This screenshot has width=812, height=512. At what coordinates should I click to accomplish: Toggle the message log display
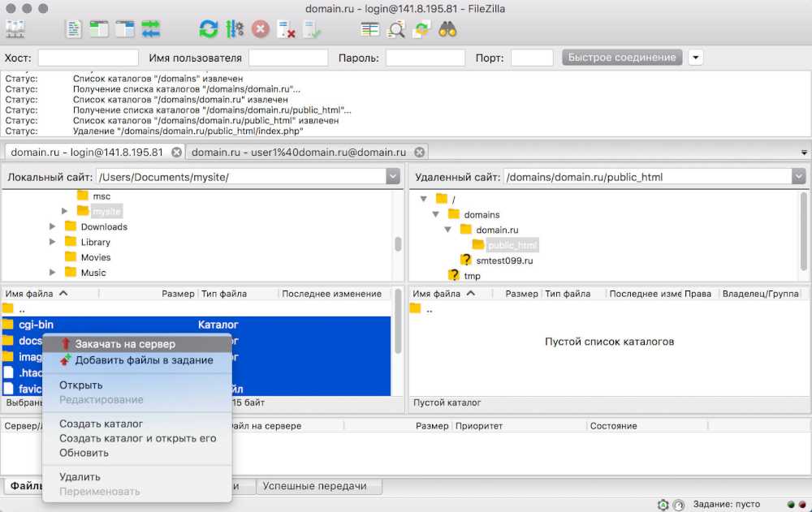[74, 29]
